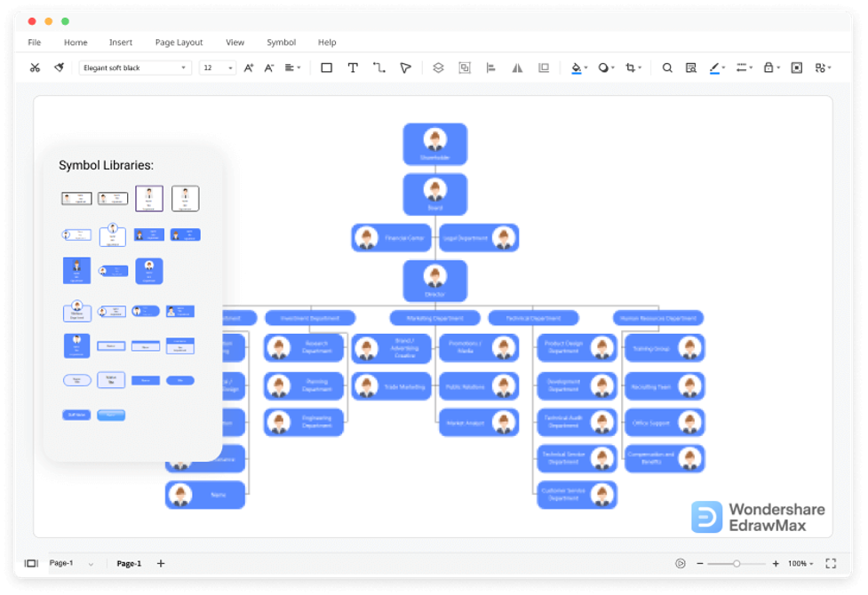The height and width of the screenshot is (595, 868).
Task: Add a new page with plus button
Action: (161, 563)
